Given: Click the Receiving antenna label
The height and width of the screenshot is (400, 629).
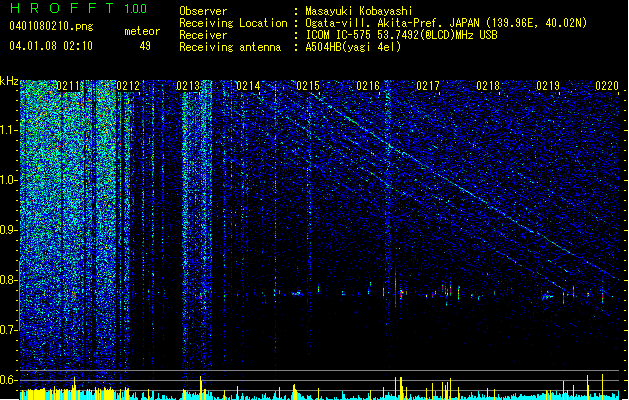Looking at the screenshot, I should pyautogui.click(x=230, y=47).
